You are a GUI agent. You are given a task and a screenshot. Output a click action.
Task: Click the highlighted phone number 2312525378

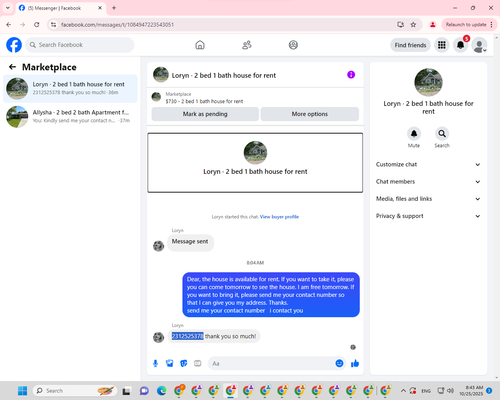(x=187, y=336)
